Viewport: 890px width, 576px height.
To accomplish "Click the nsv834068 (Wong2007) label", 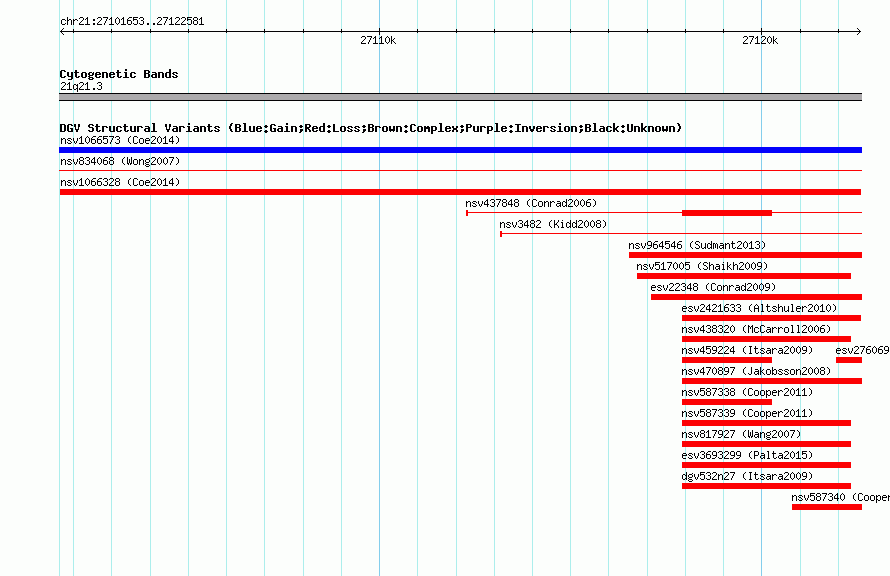I will [120, 161].
